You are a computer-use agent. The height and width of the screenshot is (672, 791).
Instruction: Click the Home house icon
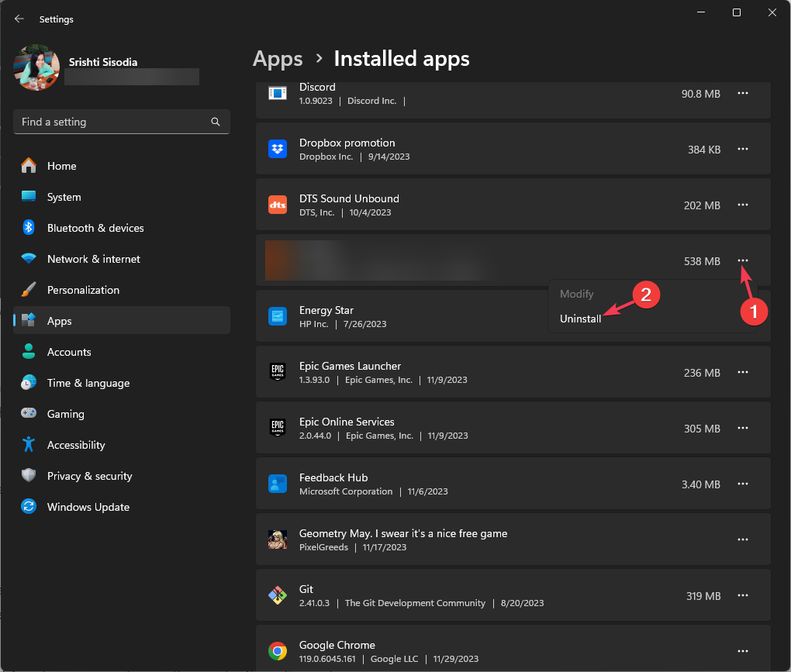tap(29, 165)
